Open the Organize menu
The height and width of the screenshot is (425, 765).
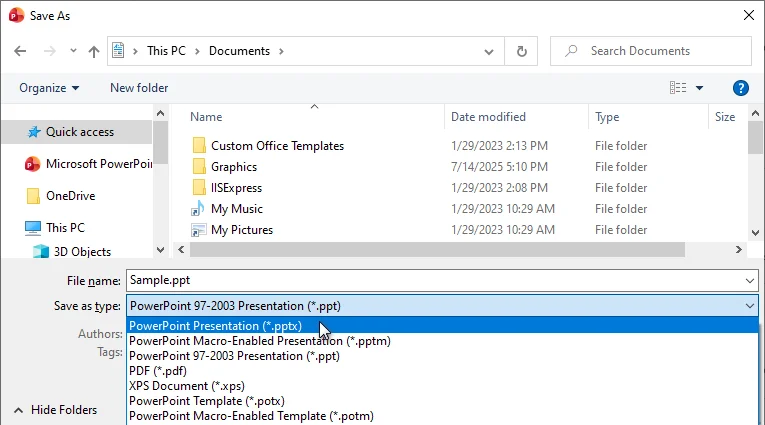point(49,88)
